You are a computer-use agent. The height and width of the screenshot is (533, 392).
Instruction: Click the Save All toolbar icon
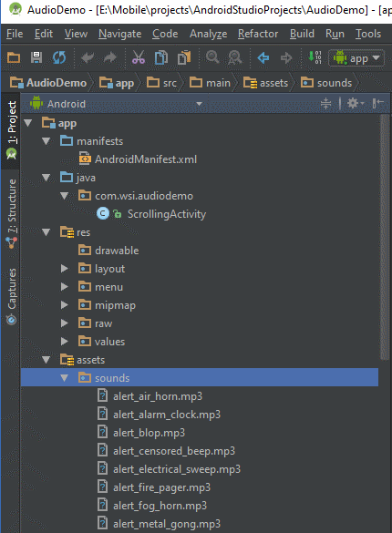(x=36, y=57)
